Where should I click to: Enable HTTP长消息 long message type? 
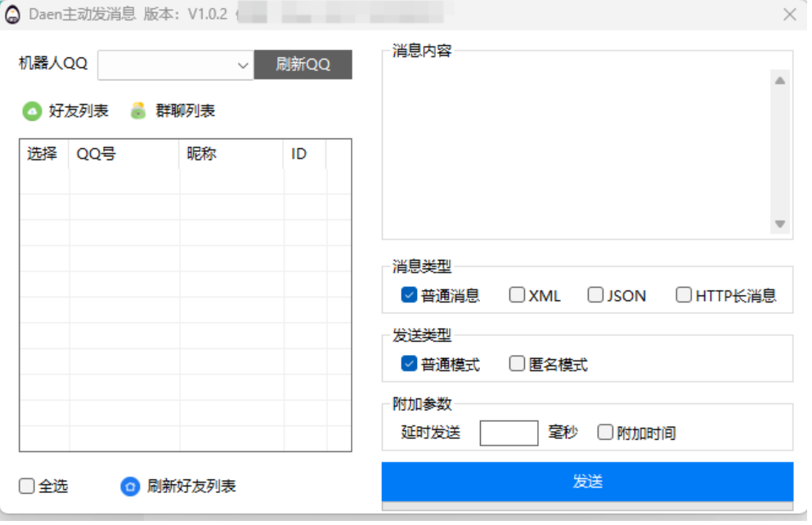click(684, 295)
